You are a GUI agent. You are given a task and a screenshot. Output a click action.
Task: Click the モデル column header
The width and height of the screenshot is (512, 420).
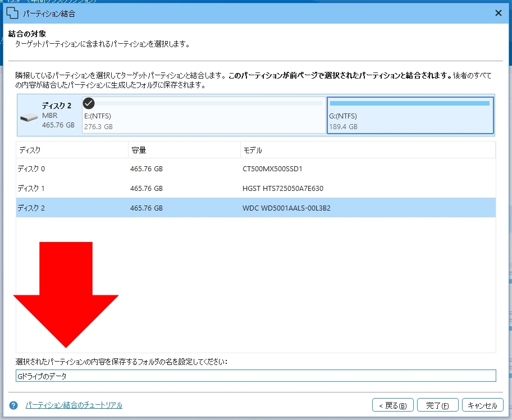pyautogui.click(x=368, y=150)
